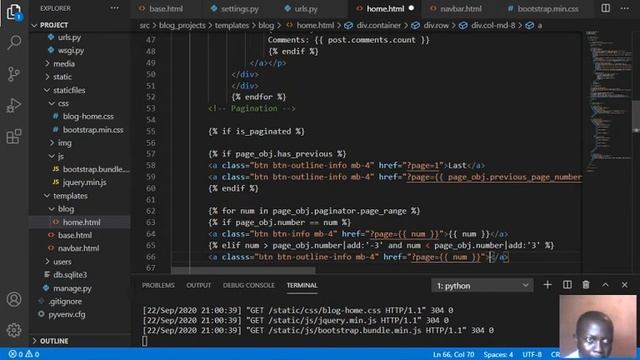
Task: Open the Explorer view in activity bar
Action: point(14,11)
